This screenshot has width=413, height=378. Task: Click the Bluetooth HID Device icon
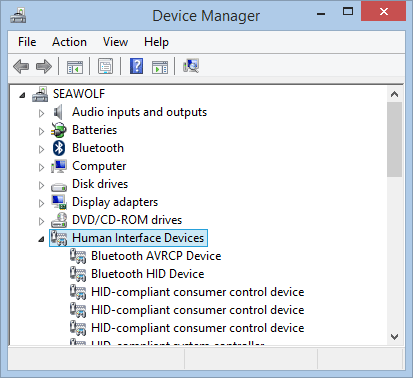click(78, 274)
